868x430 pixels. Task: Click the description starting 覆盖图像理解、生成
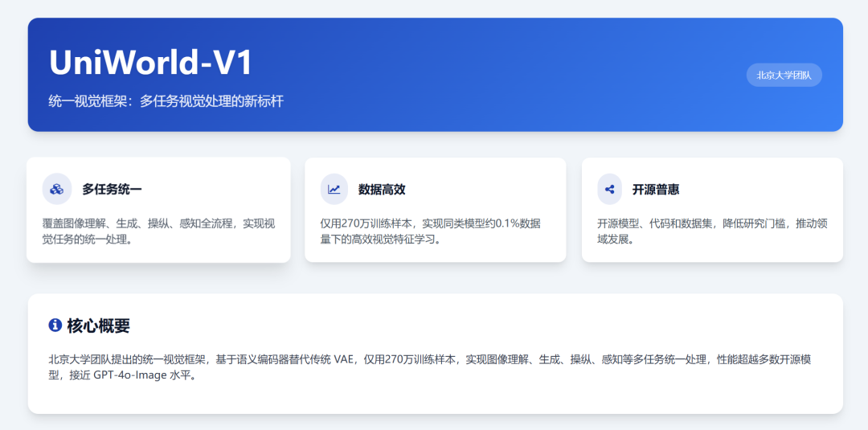coord(158,232)
